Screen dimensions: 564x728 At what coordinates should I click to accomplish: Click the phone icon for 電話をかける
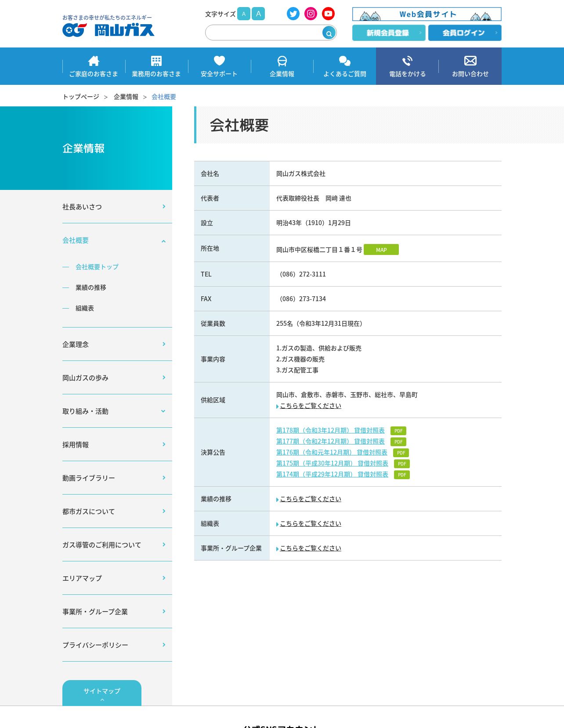point(407,61)
